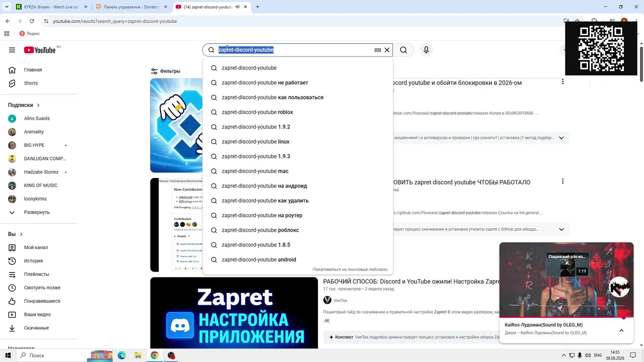The width and height of the screenshot is (644, 362).
Task: Select suggestion 'zapret-discord-youtube roblox'
Action: click(x=298, y=112)
